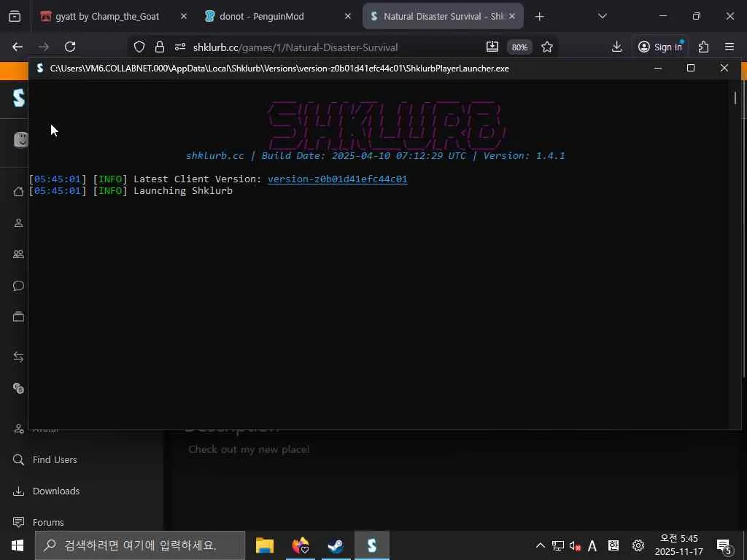Click the version-z0b01d41efc44c01 link in console
Viewport: 747px width, 560px height.
[x=337, y=179]
